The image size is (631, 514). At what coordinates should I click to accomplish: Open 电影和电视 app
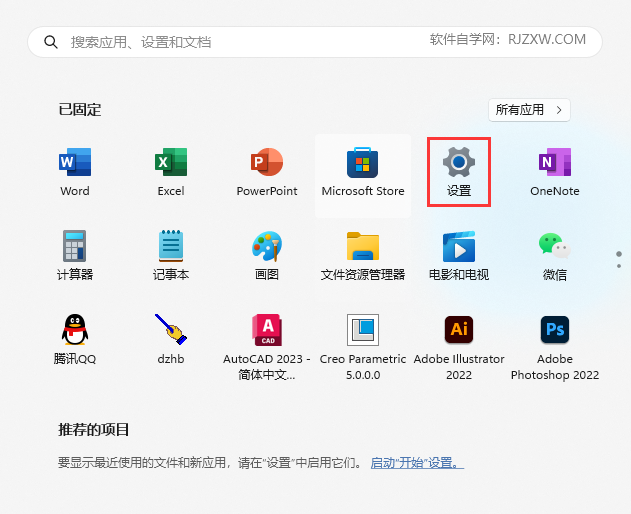(459, 255)
